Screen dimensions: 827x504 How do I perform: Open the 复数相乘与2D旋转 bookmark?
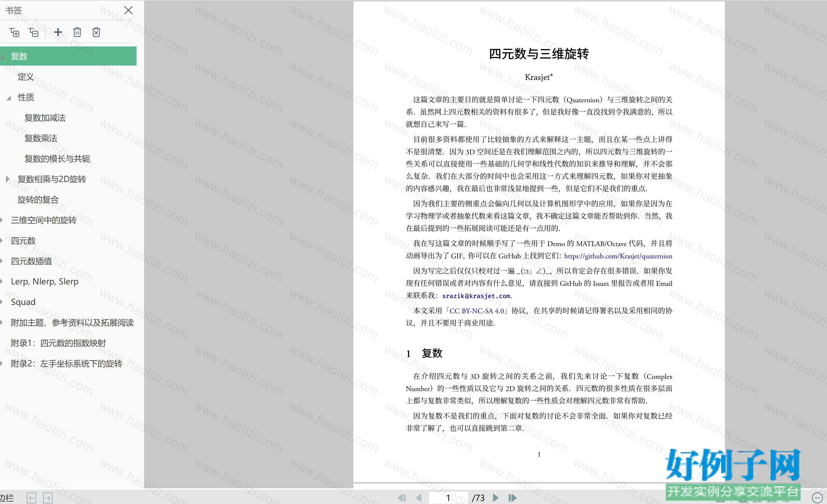[52, 179]
